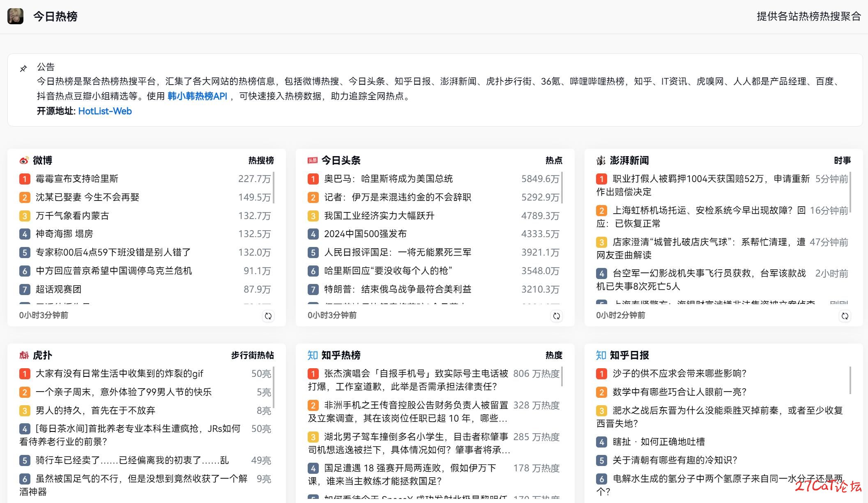Image resolution: width=868 pixels, height=503 pixels.
Task: Open 奥巴马：哈里斯将成为美国总统 entry
Action: coord(389,179)
